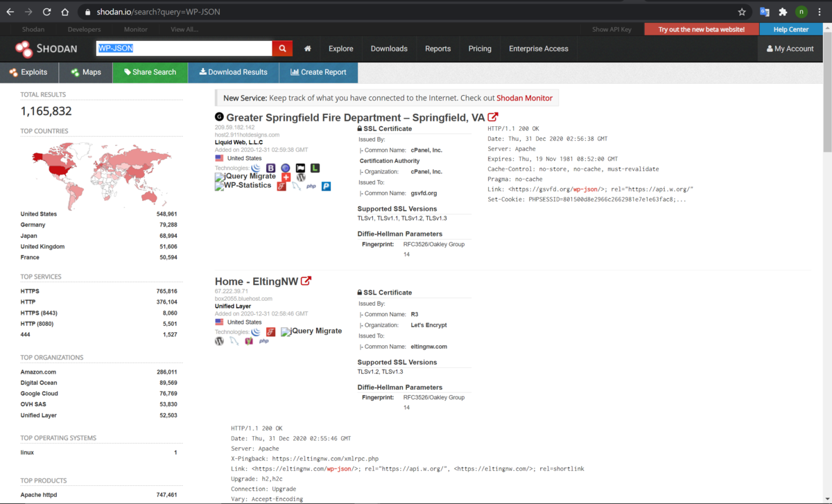Click Font Script icon in EltingNW result
The image size is (832, 504).
click(270, 331)
